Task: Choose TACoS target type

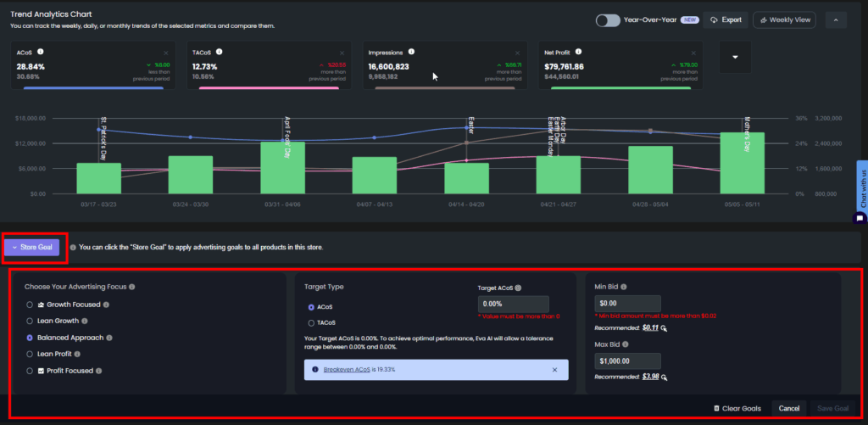Action: point(312,322)
